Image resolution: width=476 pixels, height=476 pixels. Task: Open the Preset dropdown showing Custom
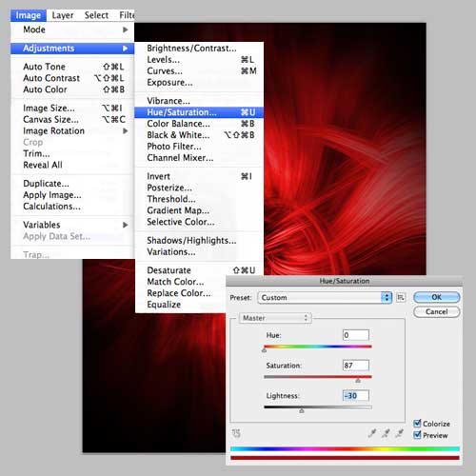(x=325, y=298)
